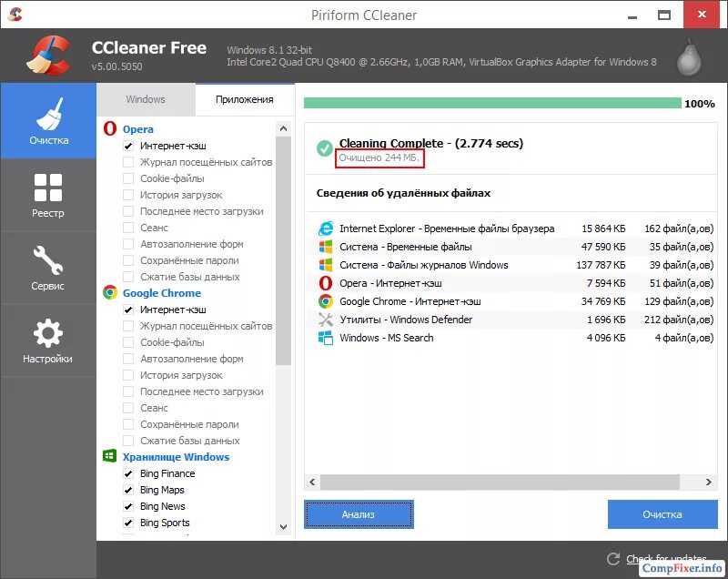Click Windows icon beside Система - Временные файлы
This screenshot has width=728, height=579.
pyautogui.click(x=326, y=247)
